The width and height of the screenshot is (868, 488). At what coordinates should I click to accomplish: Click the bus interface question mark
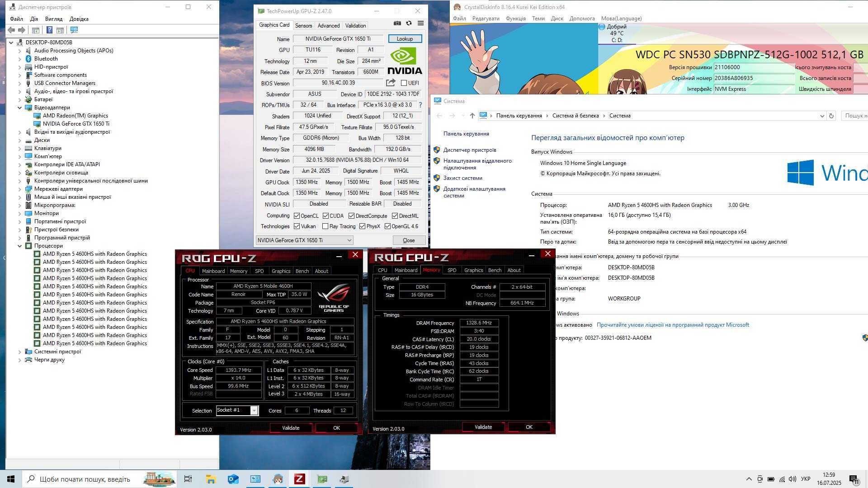pos(420,105)
